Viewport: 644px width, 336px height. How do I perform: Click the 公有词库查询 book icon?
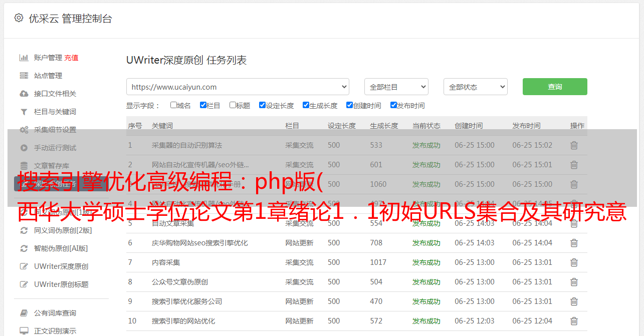coord(24,313)
